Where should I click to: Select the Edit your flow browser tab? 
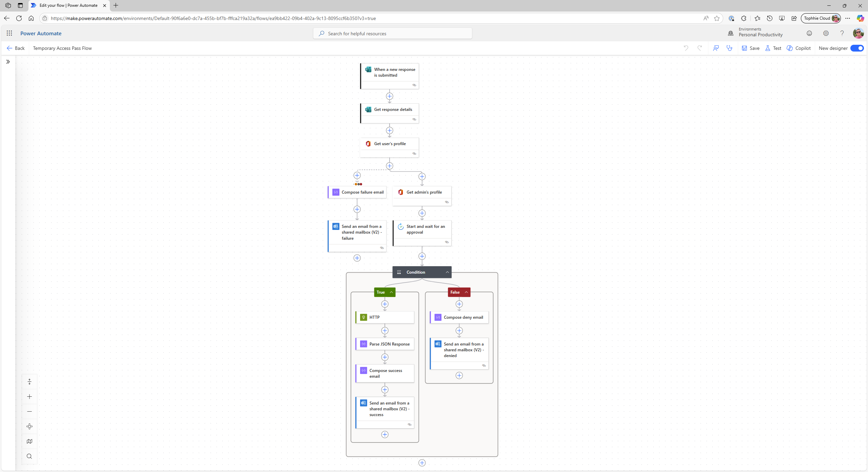(68, 5)
